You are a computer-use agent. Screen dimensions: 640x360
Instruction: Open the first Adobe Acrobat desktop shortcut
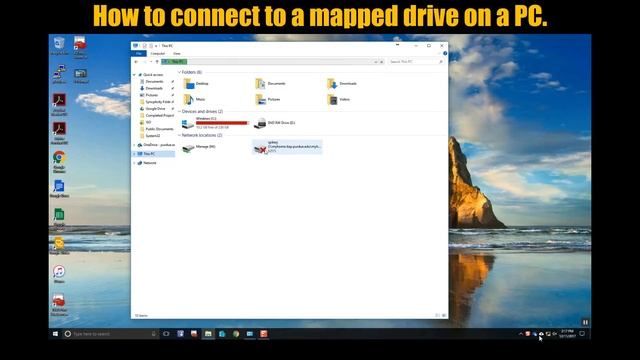59,104
